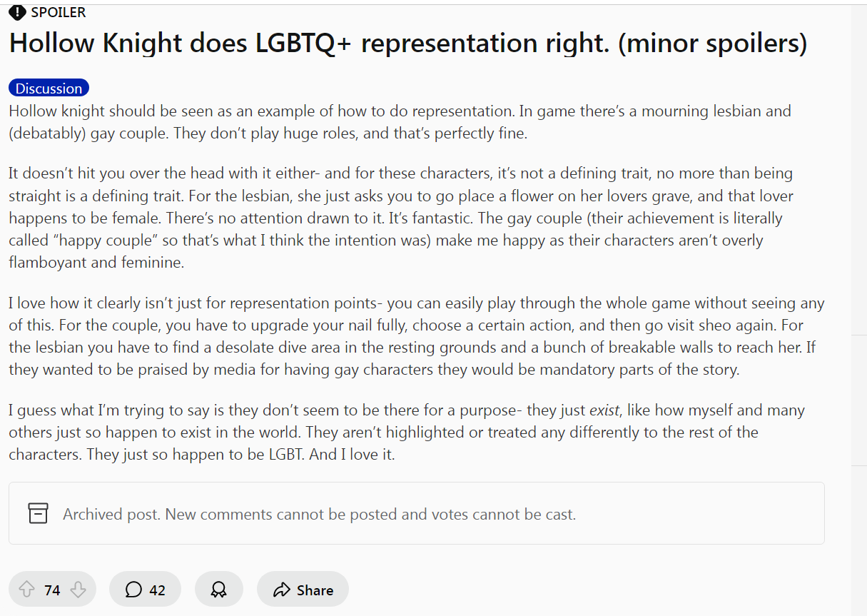Upvote the post with the up arrow
The image size is (867, 616).
pos(26,590)
